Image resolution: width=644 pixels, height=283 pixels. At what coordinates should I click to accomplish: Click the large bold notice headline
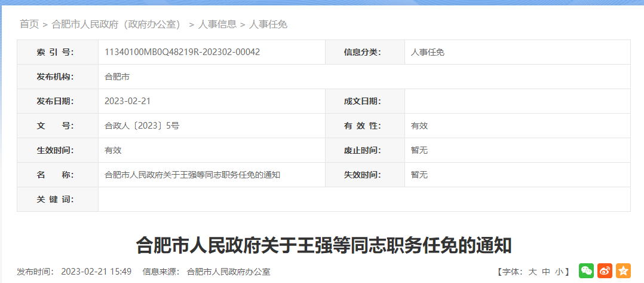coord(324,246)
